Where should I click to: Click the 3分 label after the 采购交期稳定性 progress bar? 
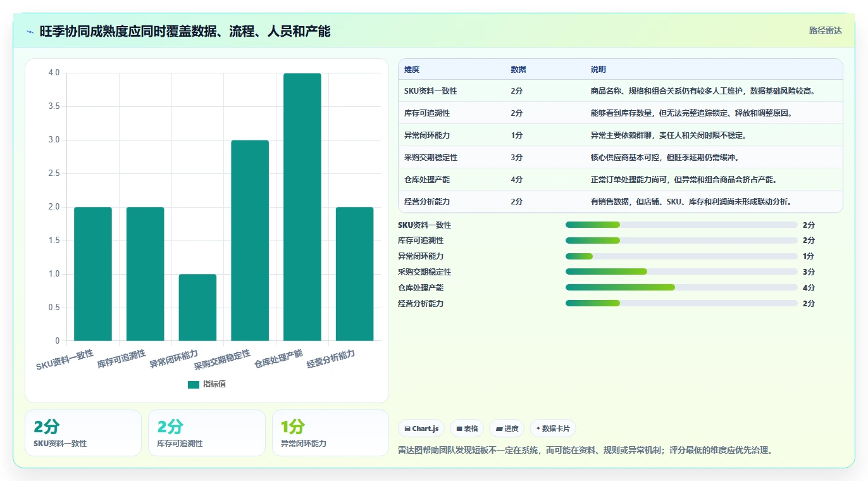809,272
